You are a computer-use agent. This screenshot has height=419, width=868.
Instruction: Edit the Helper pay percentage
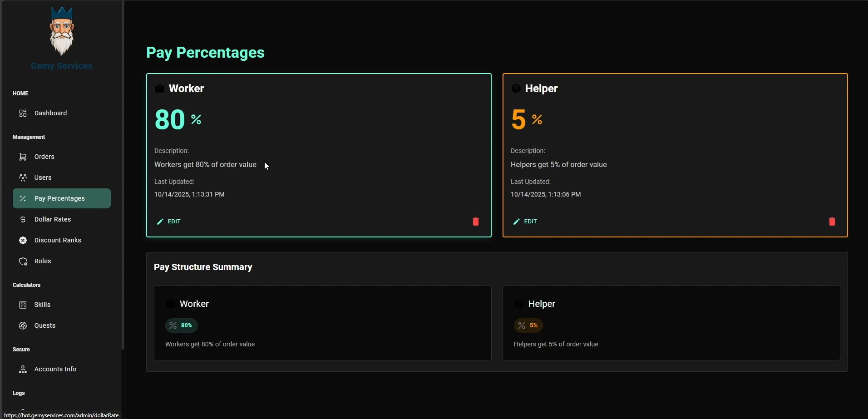point(525,222)
